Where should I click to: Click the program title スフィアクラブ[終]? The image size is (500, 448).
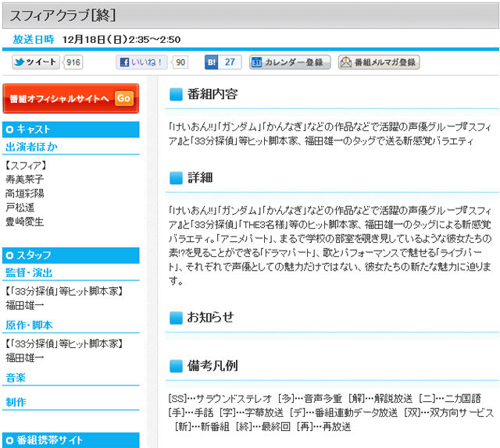(x=62, y=16)
